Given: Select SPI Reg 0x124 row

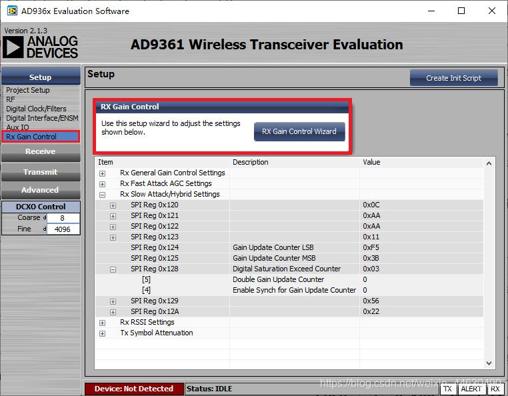Looking at the screenshot, I should point(289,247).
